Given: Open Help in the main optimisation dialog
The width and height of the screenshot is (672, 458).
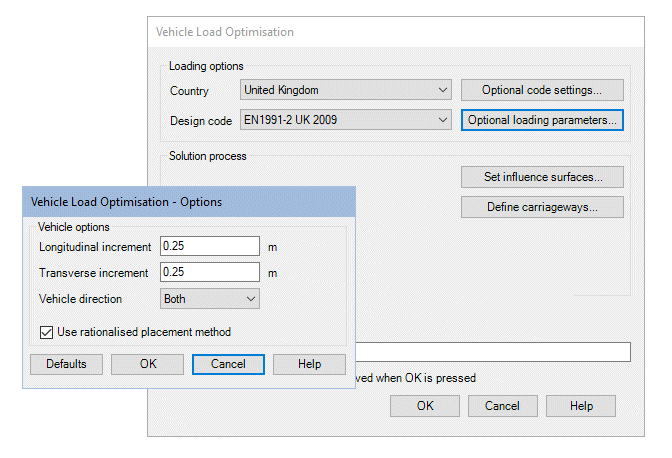Looking at the screenshot, I should click(x=582, y=406).
